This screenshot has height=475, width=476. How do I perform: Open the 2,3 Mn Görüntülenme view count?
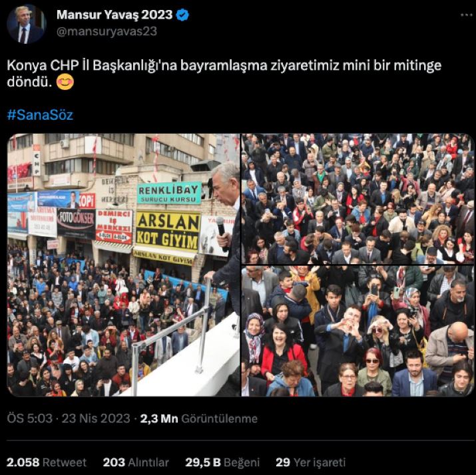(199, 418)
